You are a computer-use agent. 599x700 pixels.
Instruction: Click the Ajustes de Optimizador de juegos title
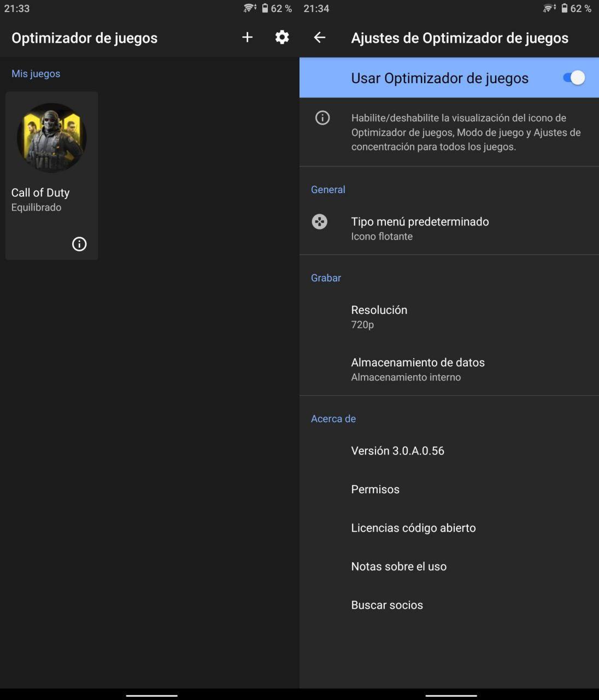pyautogui.click(x=460, y=38)
